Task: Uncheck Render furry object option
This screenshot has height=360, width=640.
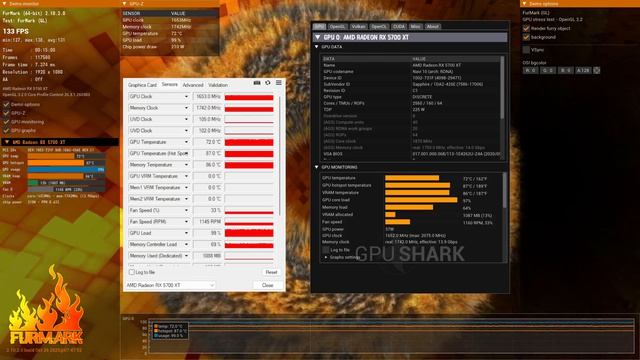Action: pos(526,29)
